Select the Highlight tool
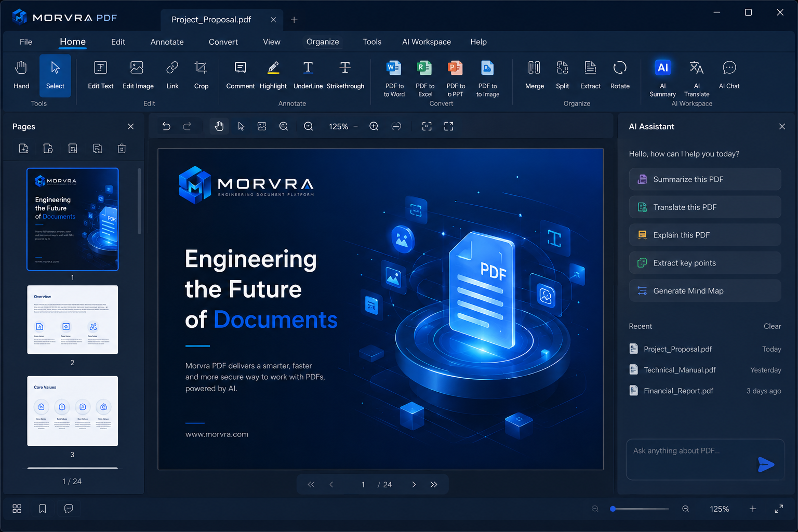Screen dimensions: 798x532 273,75
